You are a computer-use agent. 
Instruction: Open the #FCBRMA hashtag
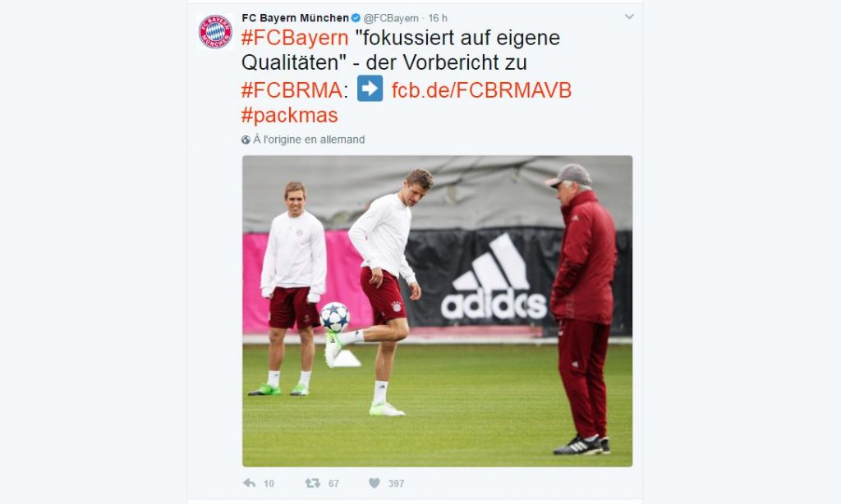292,89
